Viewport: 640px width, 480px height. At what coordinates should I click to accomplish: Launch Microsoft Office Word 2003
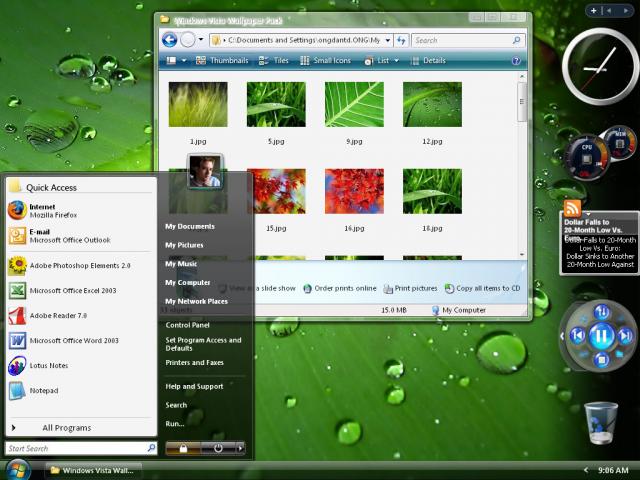(x=80, y=340)
